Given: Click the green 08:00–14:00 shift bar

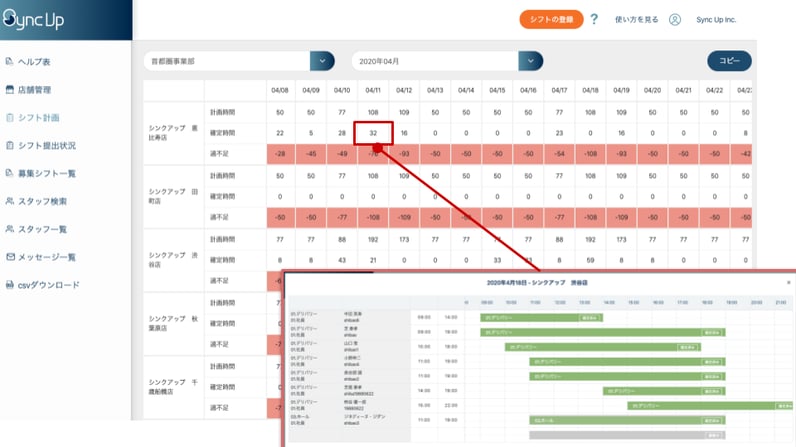Looking at the screenshot, I should (x=542, y=318).
